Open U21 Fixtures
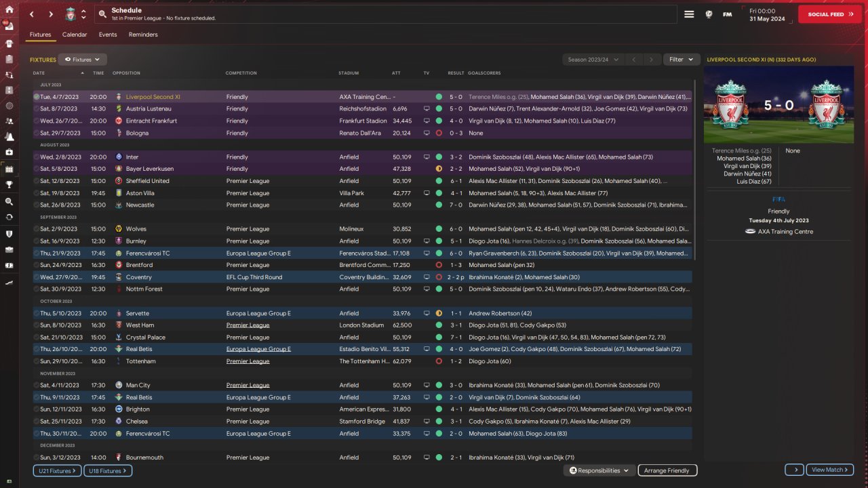The image size is (868, 488). [57, 470]
